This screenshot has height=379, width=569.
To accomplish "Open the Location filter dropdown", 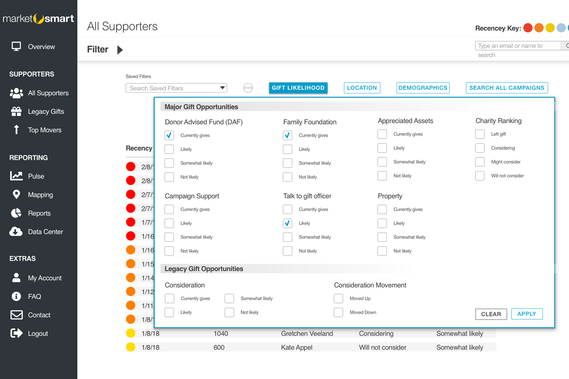I will click(x=362, y=88).
